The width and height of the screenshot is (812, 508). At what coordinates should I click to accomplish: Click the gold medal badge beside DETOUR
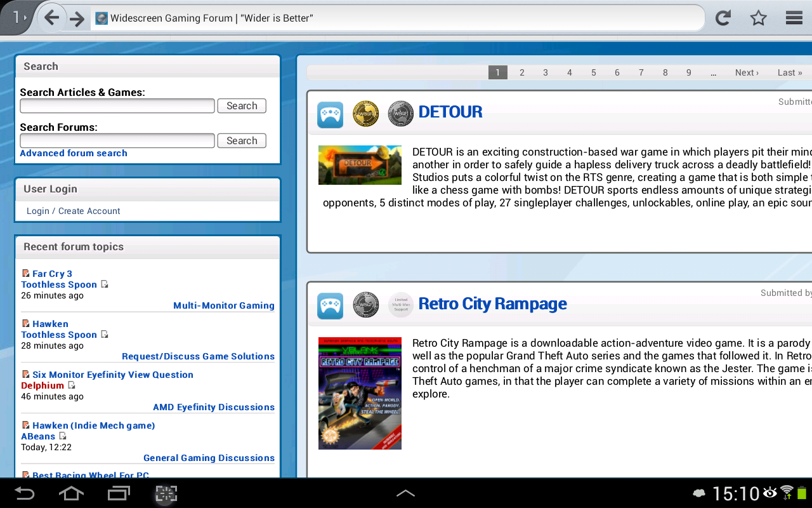[366, 114]
